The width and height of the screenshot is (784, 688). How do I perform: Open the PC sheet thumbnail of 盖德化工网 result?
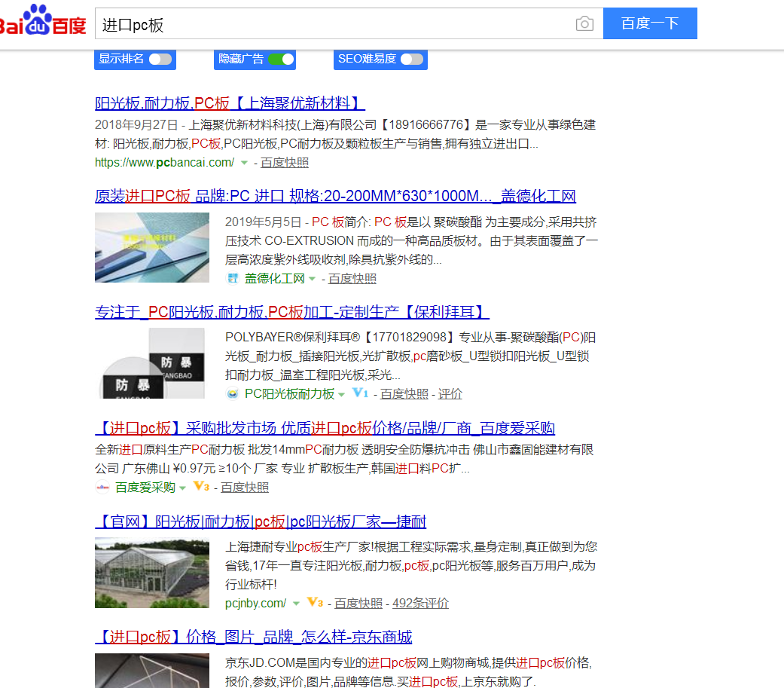pos(152,248)
